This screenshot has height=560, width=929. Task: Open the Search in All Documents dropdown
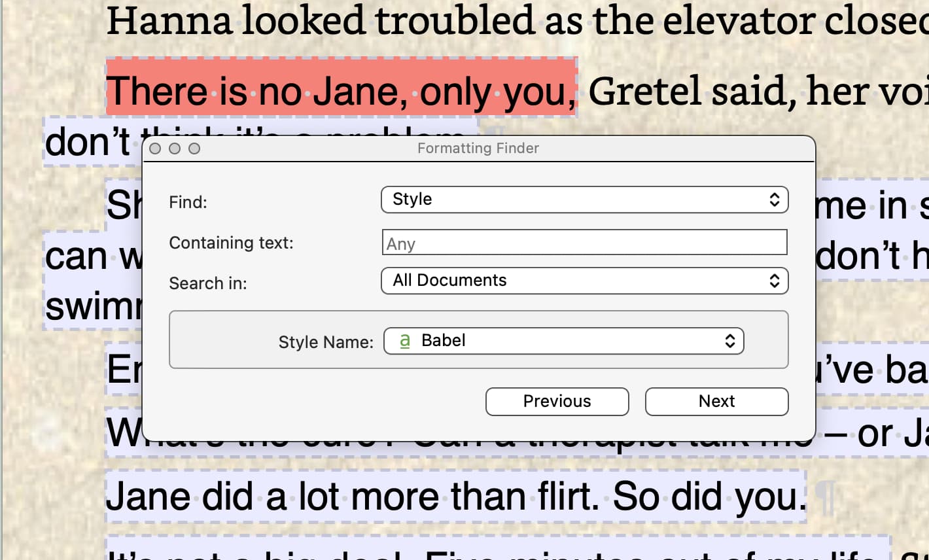tap(584, 281)
